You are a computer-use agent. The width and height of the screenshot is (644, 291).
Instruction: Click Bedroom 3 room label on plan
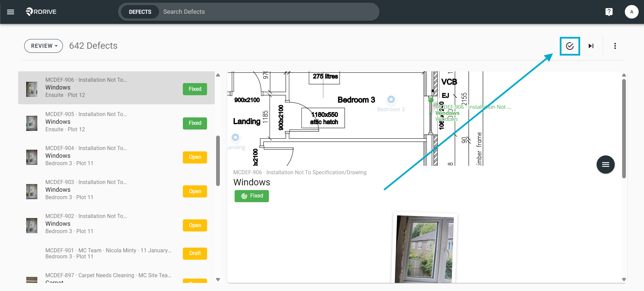coord(356,100)
